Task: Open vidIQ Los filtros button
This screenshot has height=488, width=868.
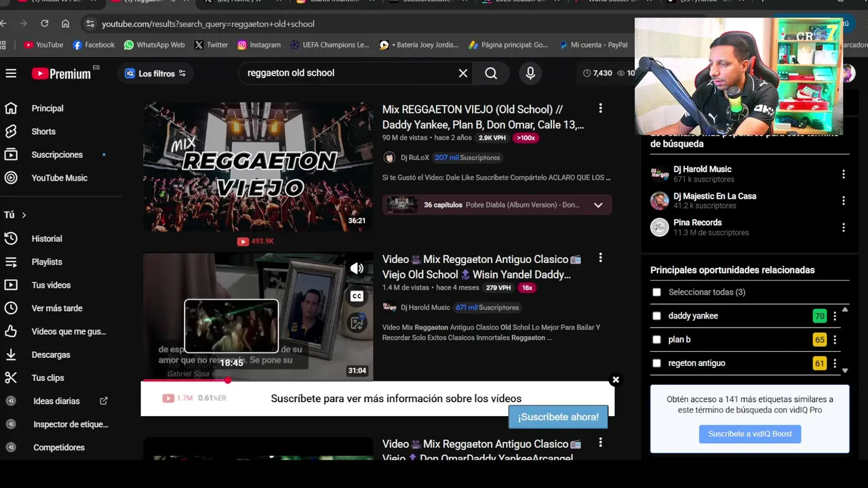Action: click(155, 73)
